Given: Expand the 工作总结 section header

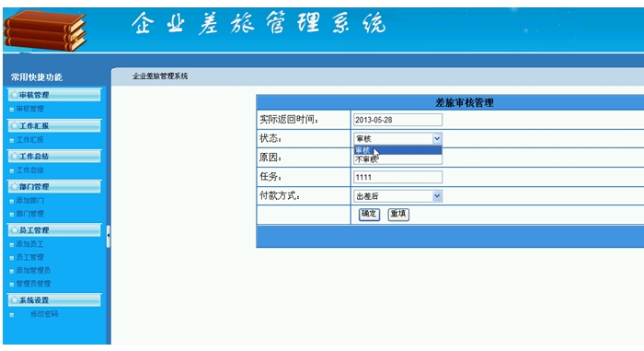Looking at the screenshot, I should point(54,156).
